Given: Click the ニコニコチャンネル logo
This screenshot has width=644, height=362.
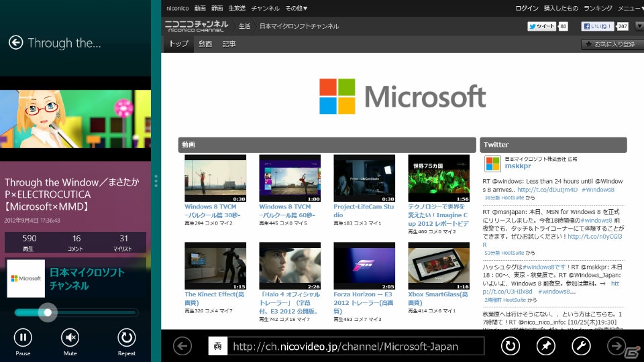Looking at the screenshot, I should [x=197, y=26].
